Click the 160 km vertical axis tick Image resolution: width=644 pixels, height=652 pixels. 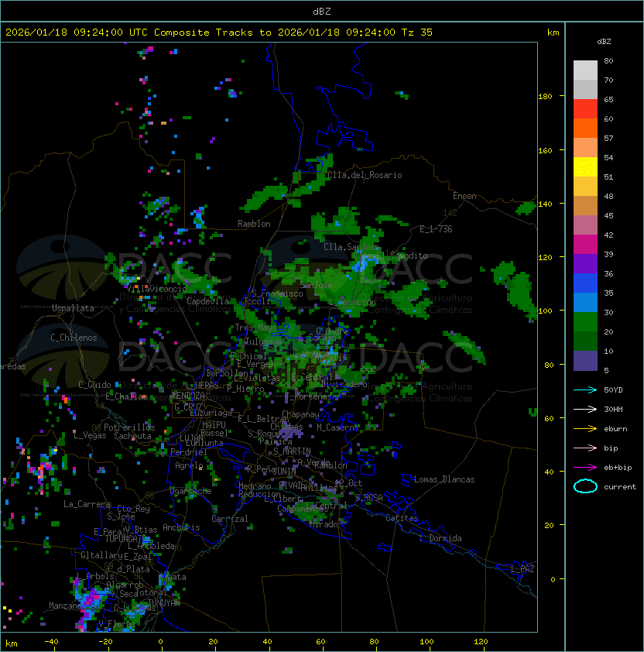coord(545,150)
